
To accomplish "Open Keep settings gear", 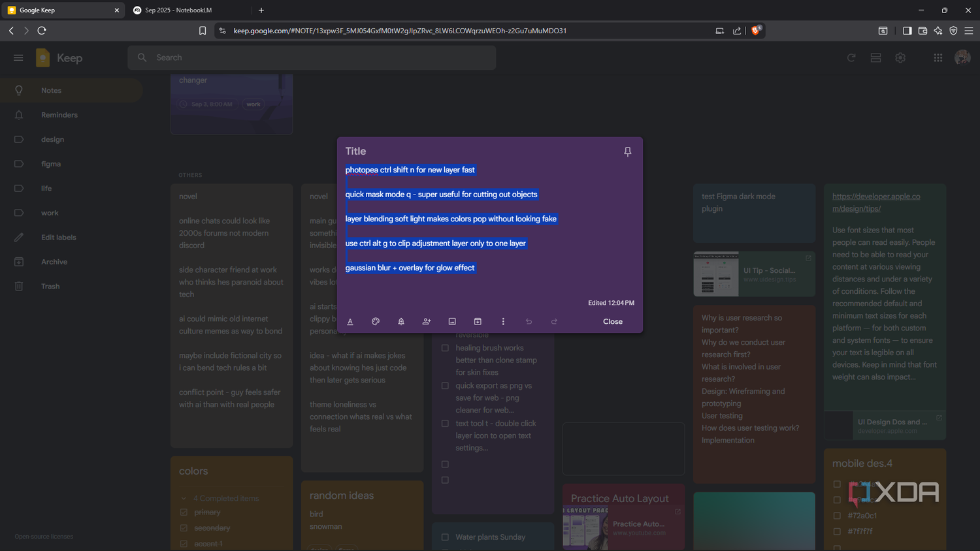I will 900,57.
